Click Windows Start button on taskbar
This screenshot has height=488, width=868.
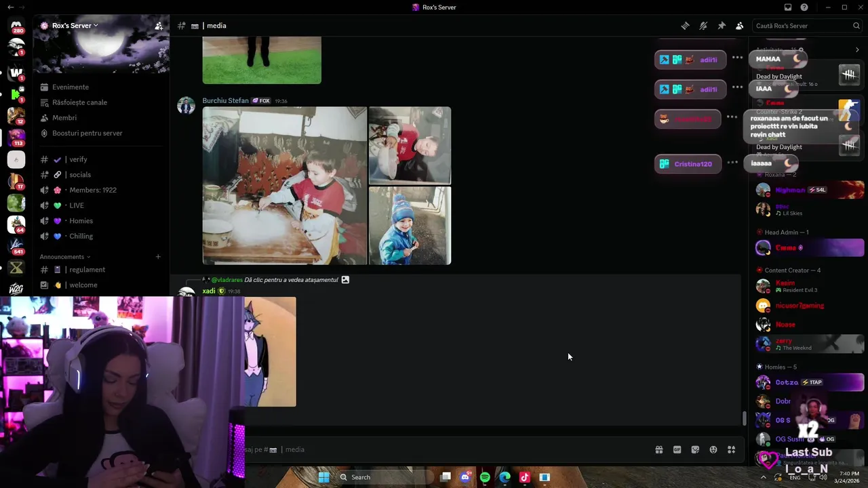pyautogui.click(x=323, y=477)
